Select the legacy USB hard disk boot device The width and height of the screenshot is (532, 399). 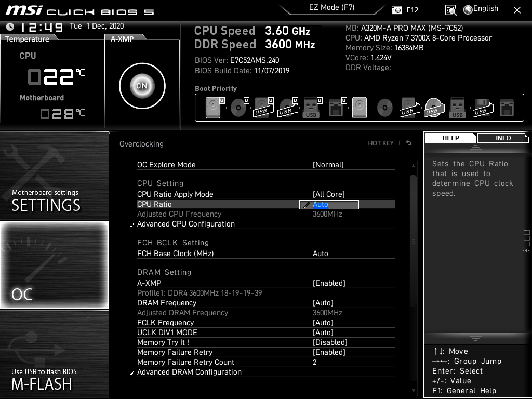click(409, 108)
